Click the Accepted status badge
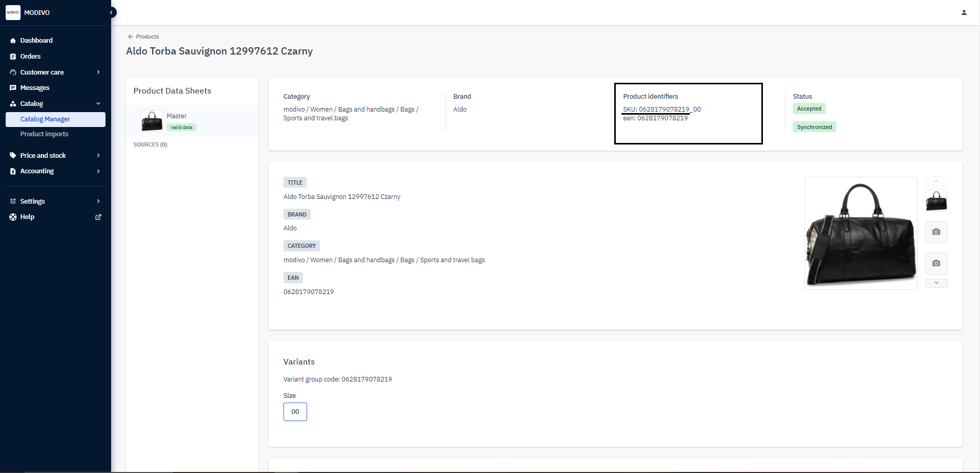This screenshot has height=473, width=980. tap(809, 108)
